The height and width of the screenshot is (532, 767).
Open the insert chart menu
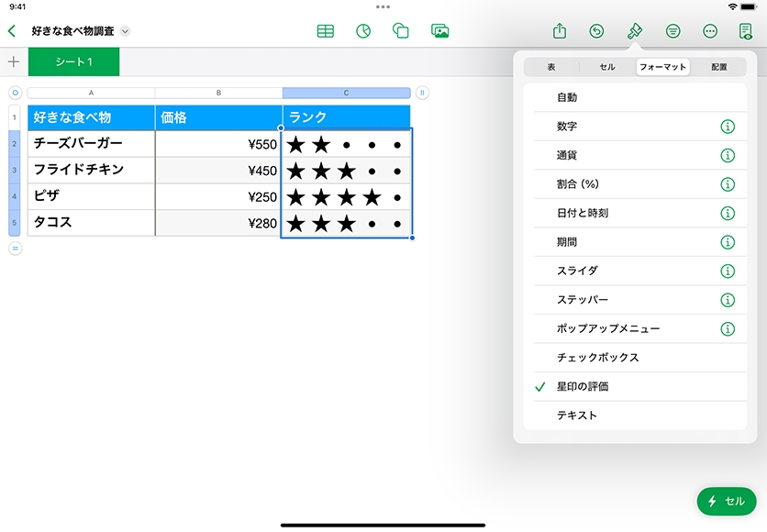(x=363, y=31)
